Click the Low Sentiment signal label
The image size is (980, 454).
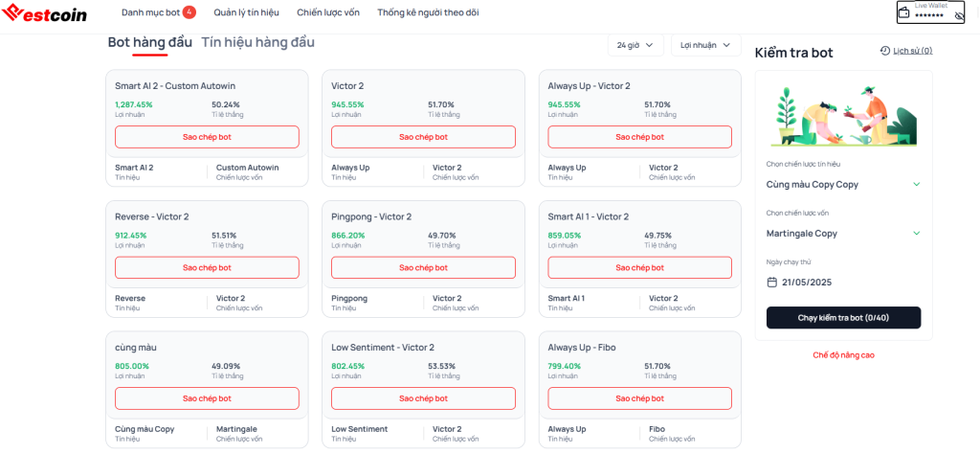(360, 429)
